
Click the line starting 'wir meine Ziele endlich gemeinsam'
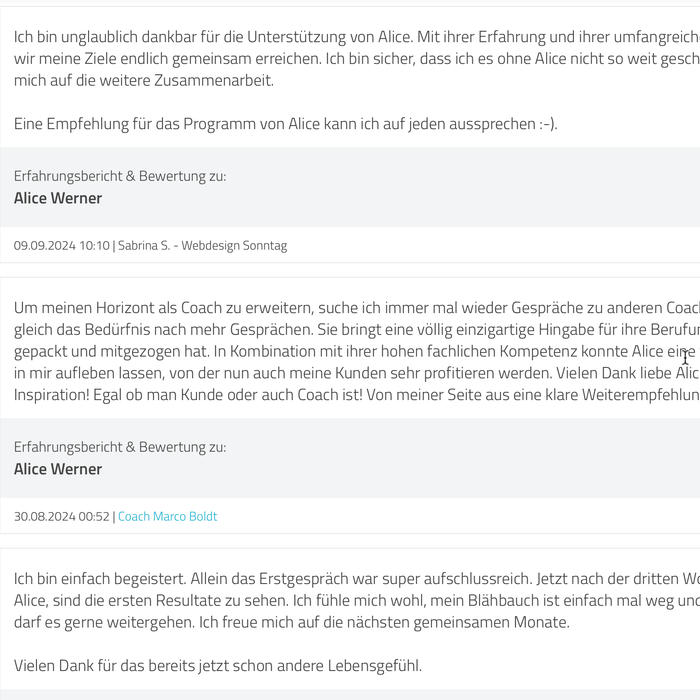357,59
